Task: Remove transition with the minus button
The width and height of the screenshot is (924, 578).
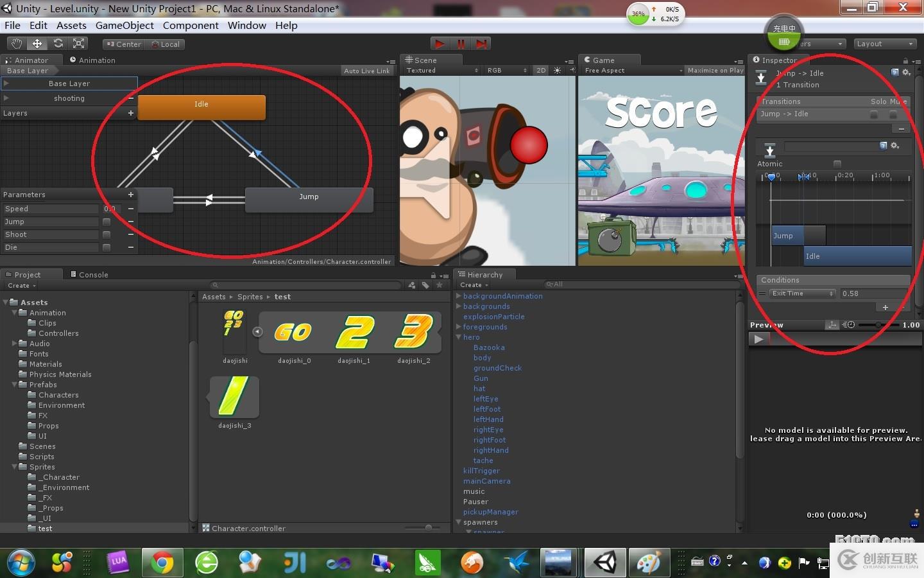Action: click(902, 129)
